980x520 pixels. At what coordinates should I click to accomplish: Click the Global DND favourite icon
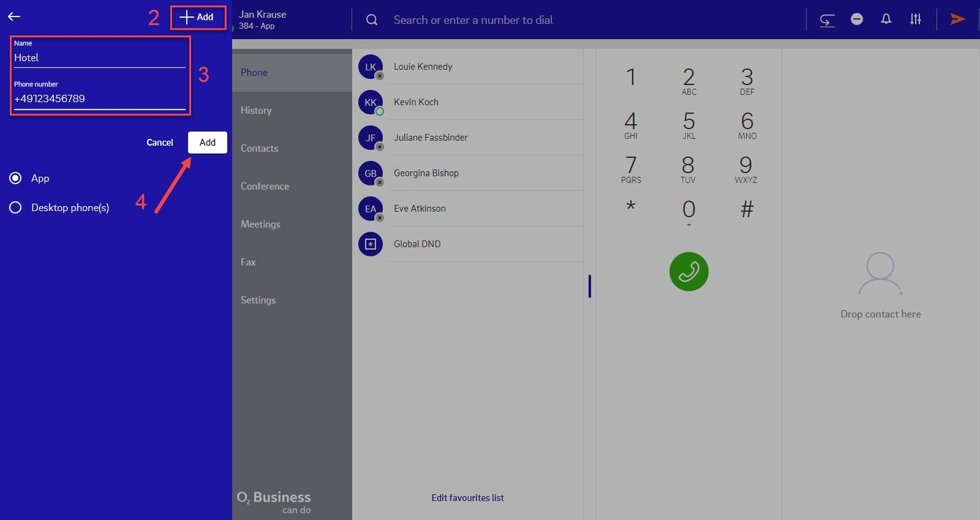click(x=370, y=244)
